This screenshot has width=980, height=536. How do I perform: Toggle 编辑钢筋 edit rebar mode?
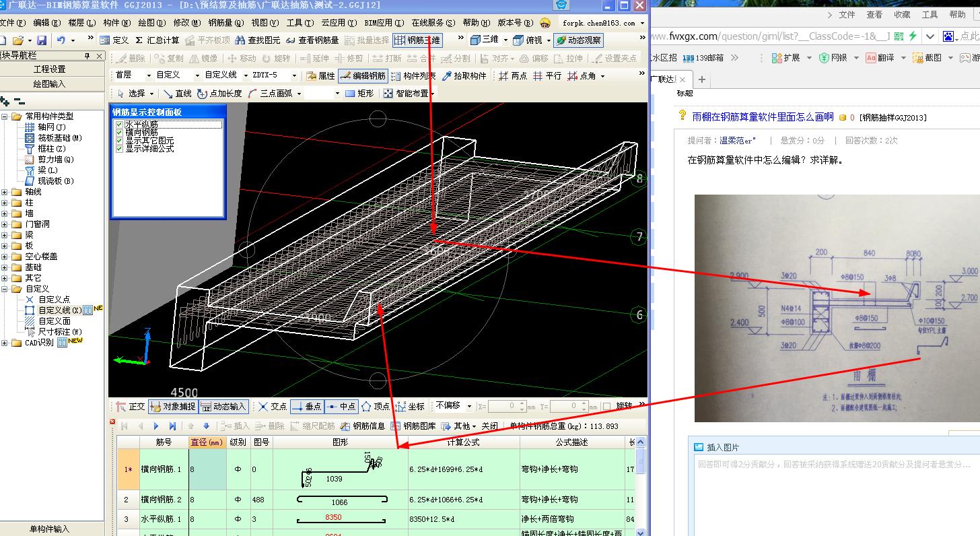[363, 76]
